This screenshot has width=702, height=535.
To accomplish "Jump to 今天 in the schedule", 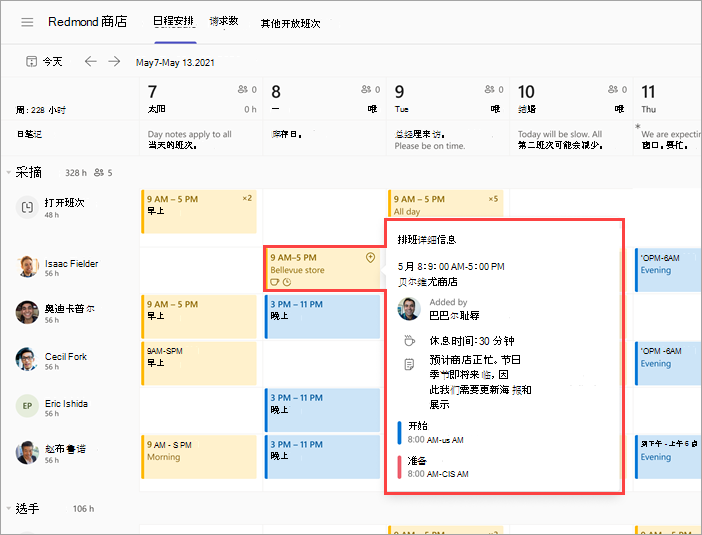I will [52, 61].
